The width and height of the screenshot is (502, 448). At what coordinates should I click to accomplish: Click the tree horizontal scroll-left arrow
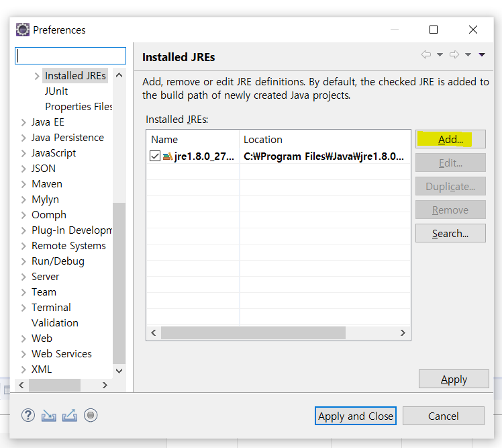[x=21, y=385]
